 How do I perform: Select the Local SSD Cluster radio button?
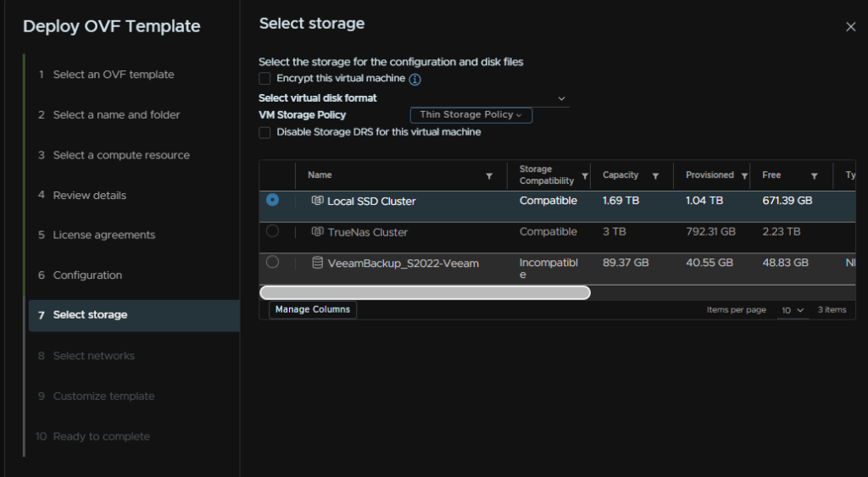272,199
